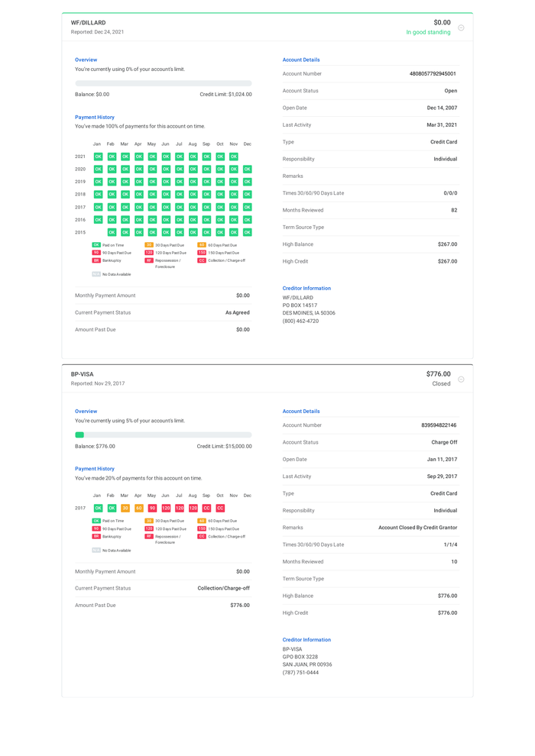Viewport: 535px width, 756px height.
Task: Click the BP-VISA 5% credit usage bar
Action: click(x=163, y=435)
